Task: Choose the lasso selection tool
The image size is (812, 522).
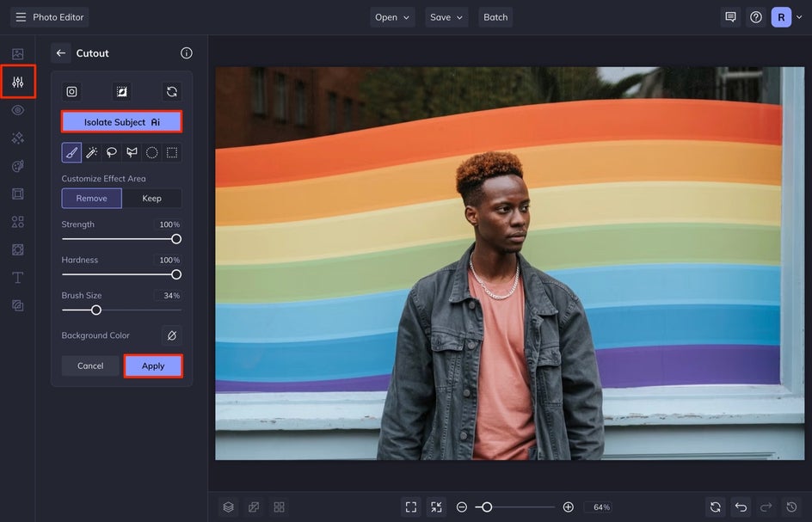Action: [112, 153]
